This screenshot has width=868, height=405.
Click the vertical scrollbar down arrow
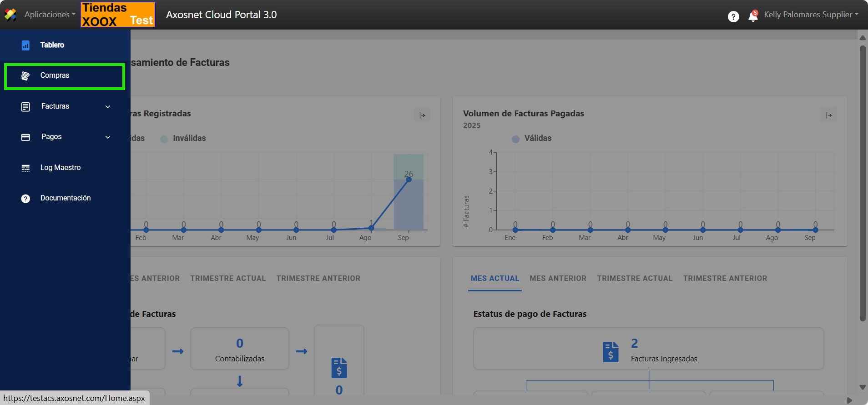[x=862, y=387]
